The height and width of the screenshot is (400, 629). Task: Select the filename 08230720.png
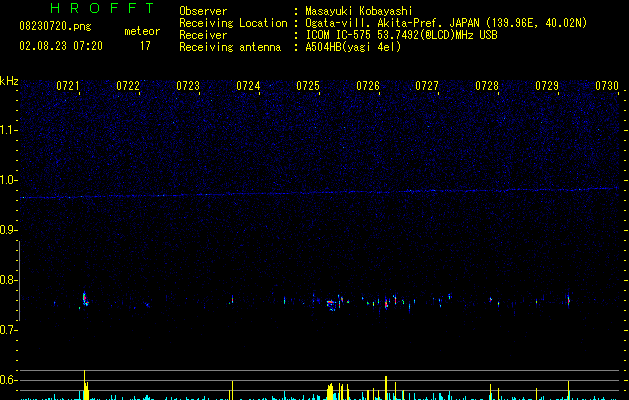[x=55, y=26]
